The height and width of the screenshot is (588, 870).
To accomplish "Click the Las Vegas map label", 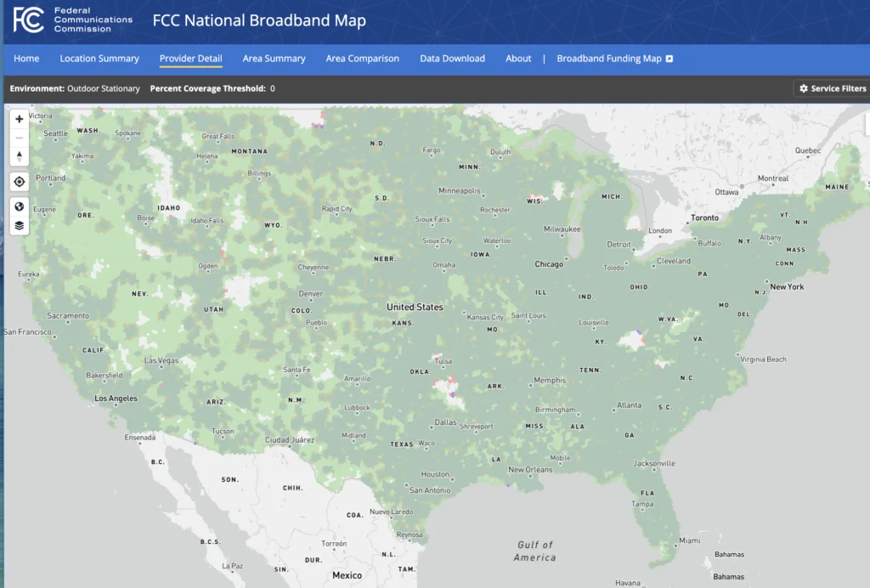I will tap(161, 360).
